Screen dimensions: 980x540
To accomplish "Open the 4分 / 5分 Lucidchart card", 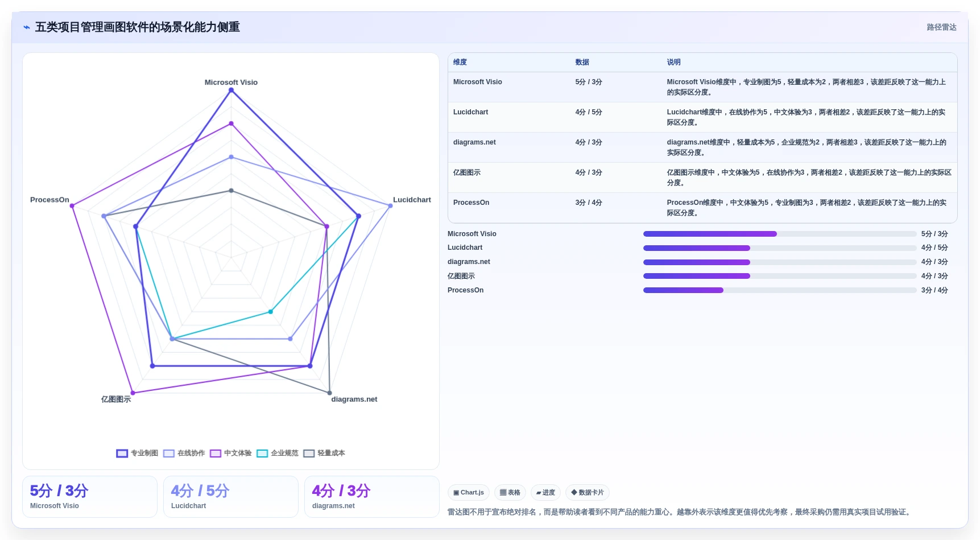I will click(x=231, y=497).
